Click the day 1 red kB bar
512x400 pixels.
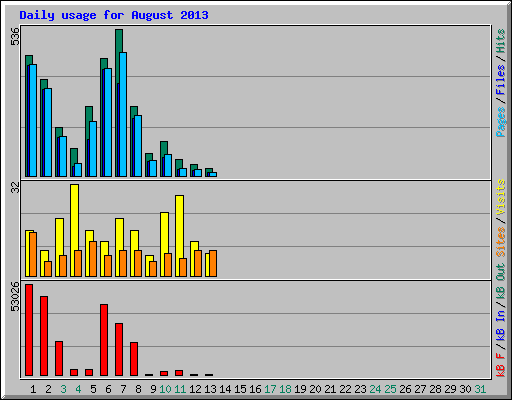[29, 330]
